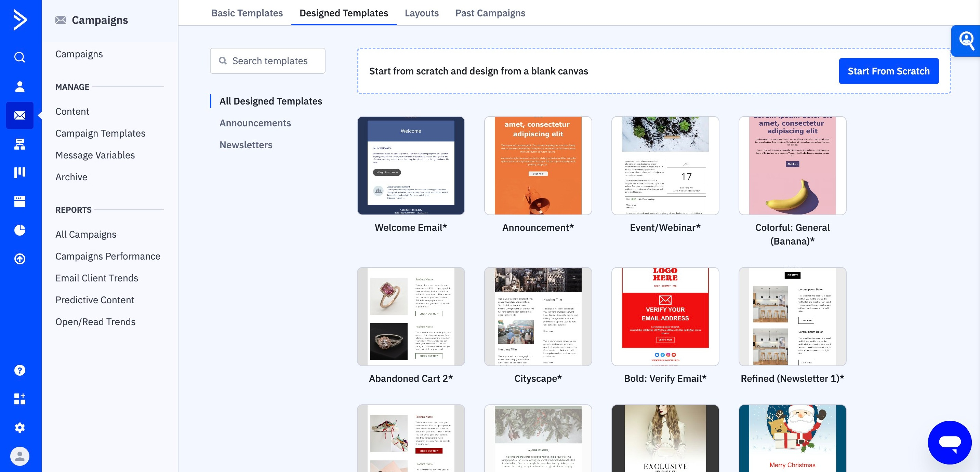Click Start From Scratch button
This screenshot has height=472, width=980.
[x=889, y=71]
